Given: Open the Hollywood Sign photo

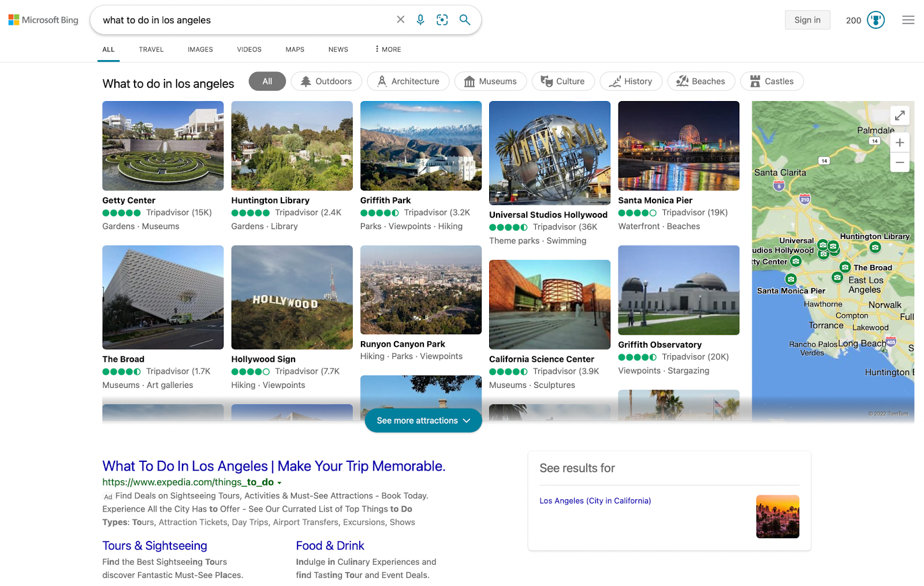Looking at the screenshot, I should pyautogui.click(x=292, y=297).
